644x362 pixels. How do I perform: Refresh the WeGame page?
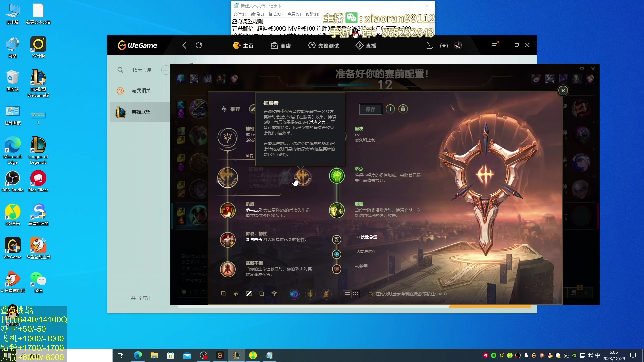pos(199,45)
